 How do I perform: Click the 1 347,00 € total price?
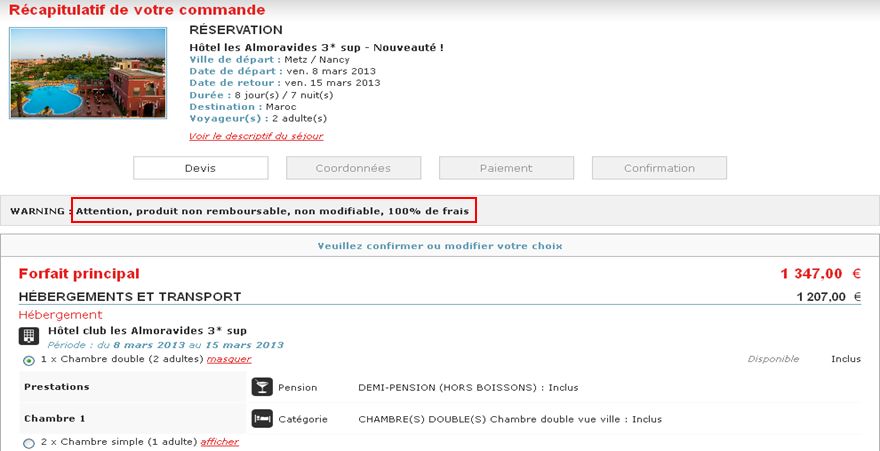(820, 274)
